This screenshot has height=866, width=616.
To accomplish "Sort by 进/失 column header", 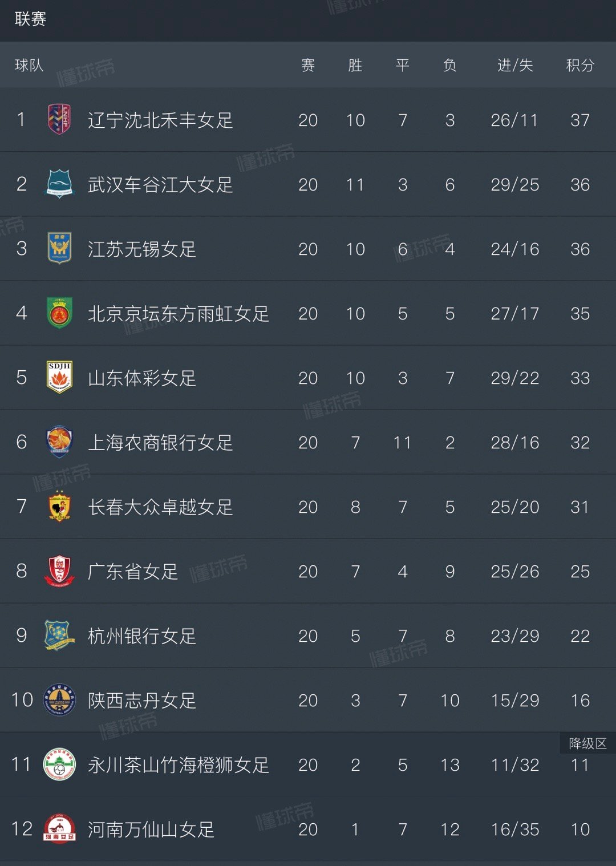I will point(515,65).
